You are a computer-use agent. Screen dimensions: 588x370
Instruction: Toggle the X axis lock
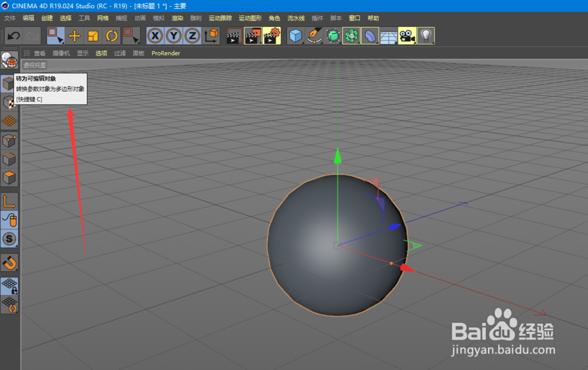[x=154, y=36]
